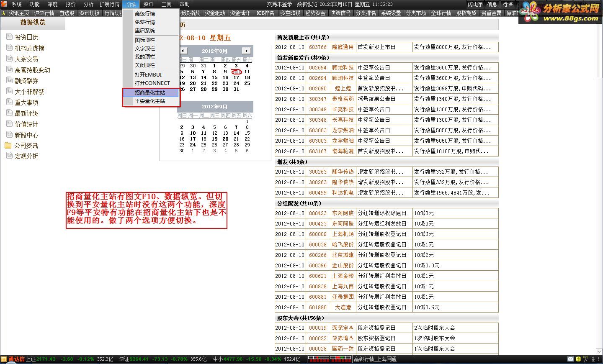Click the document icon beside 机构龙虎榜
The image size is (603, 364).
point(9,48)
